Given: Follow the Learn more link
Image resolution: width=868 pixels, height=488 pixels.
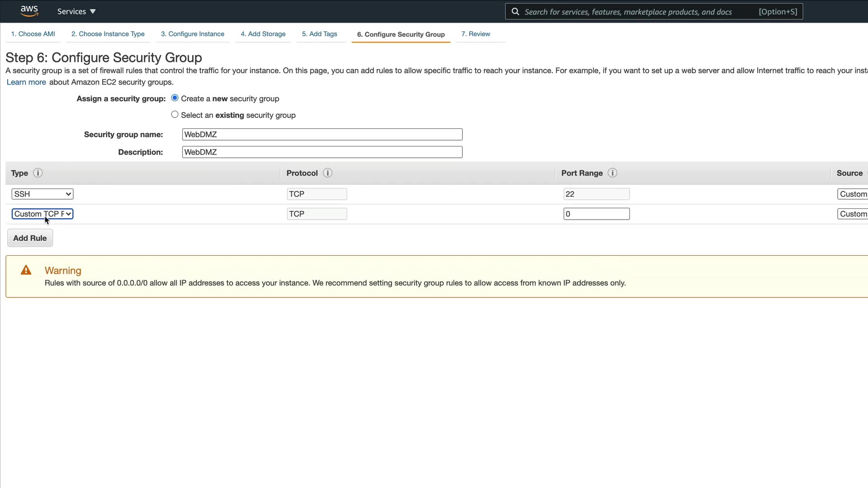Looking at the screenshot, I should (x=26, y=82).
